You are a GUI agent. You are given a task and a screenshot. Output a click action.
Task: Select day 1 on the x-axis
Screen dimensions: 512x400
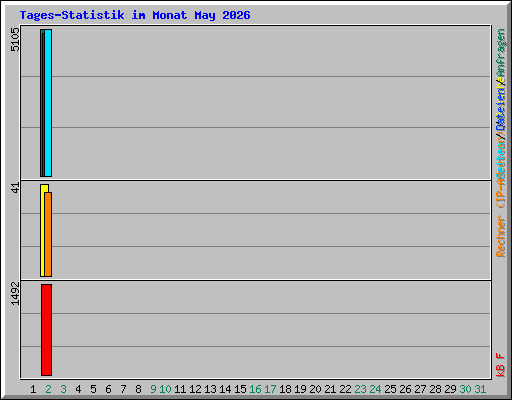tap(33, 389)
